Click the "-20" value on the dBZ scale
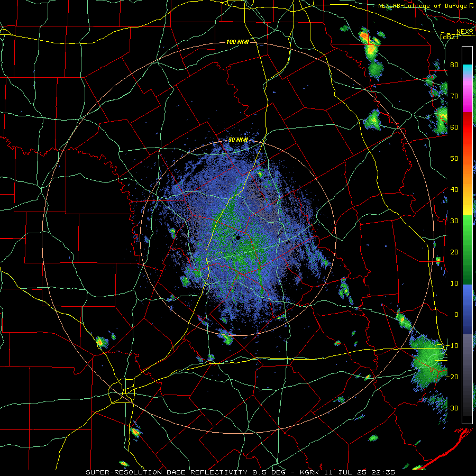476x476 pixels. (452, 377)
